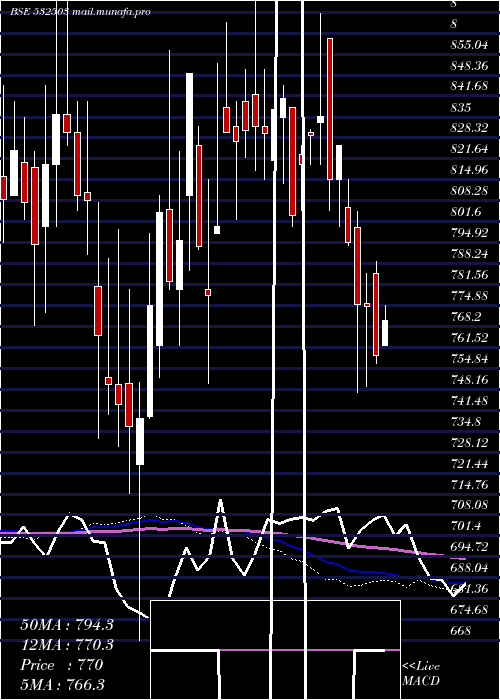Click the 814.96 price label
The image size is (500, 700).
(x=471, y=170)
